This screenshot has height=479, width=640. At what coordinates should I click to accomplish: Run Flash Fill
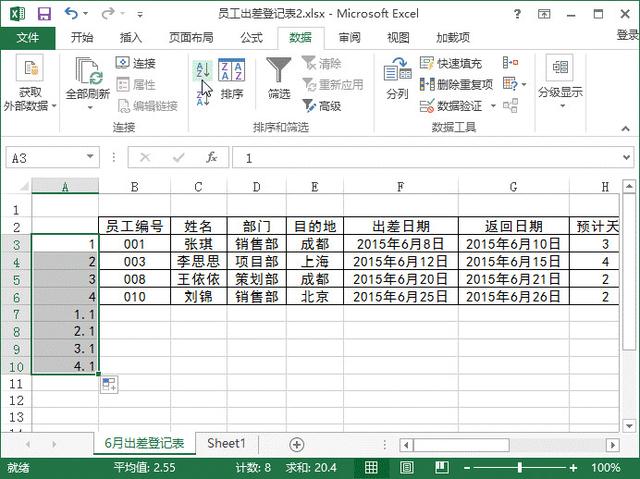(451, 63)
